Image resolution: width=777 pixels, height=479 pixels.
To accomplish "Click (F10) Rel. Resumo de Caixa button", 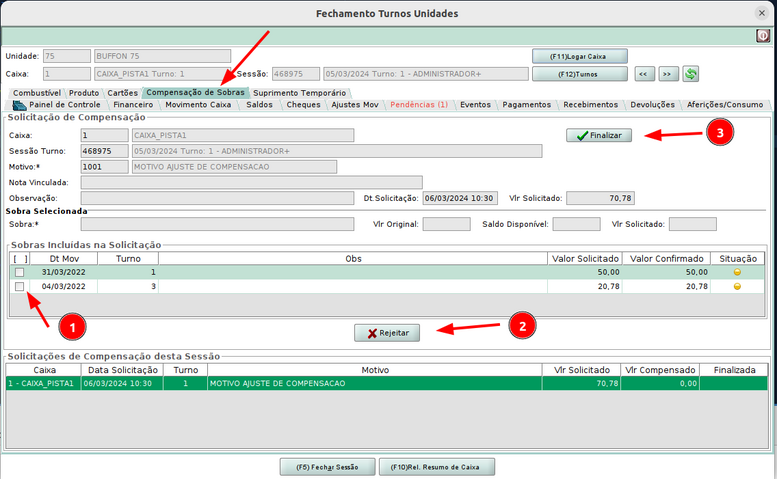I will pos(436,466).
